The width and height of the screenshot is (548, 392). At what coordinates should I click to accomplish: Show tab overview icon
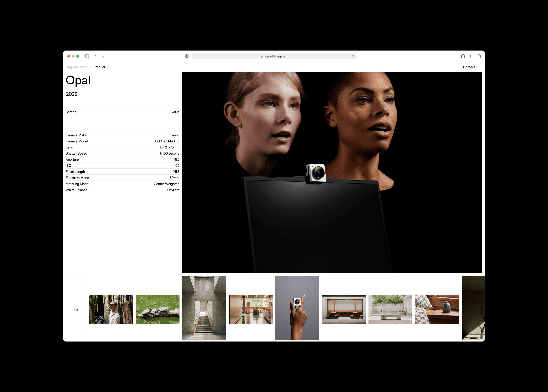tap(479, 56)
